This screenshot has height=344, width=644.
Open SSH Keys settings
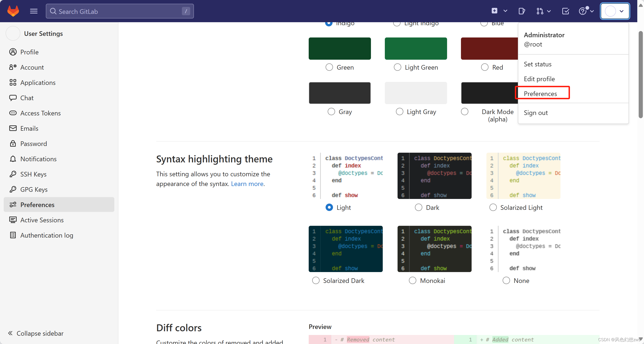33,174
